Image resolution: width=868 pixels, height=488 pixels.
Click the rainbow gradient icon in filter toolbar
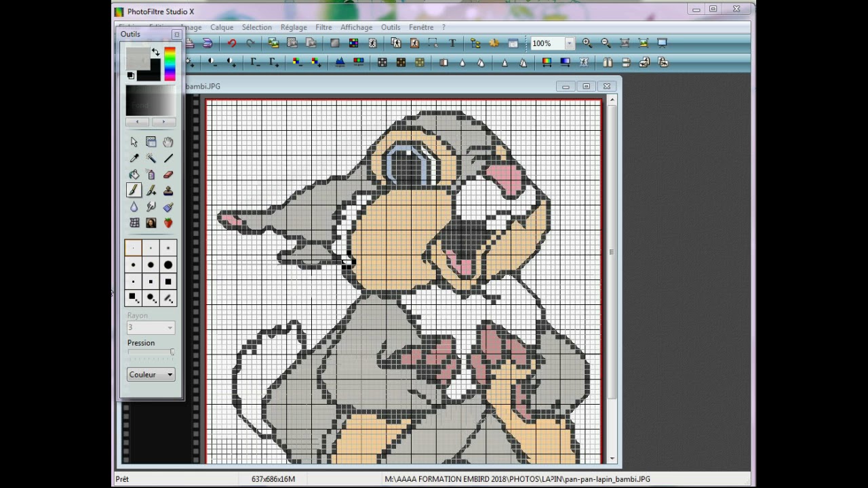[547, 62]
